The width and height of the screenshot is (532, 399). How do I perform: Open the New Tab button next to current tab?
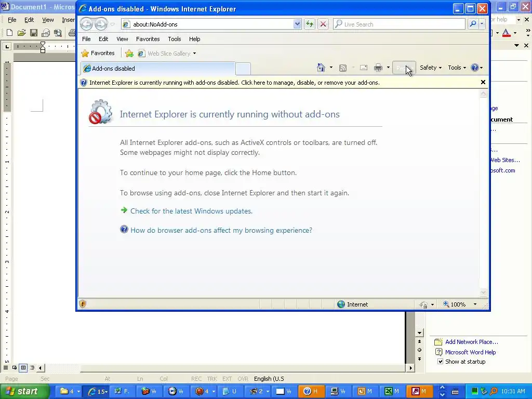click(x=243, y=69)
